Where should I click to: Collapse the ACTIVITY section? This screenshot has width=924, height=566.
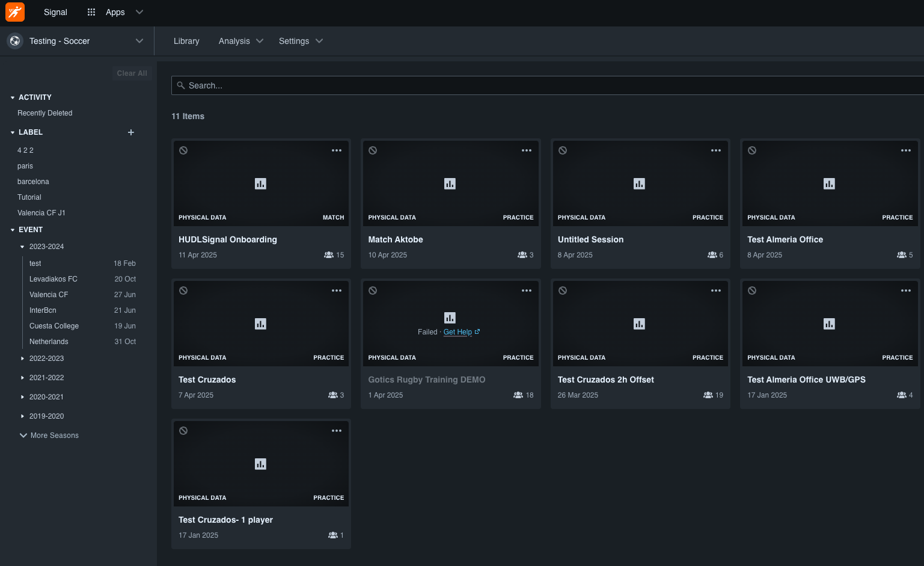click(x=13, y=97)
